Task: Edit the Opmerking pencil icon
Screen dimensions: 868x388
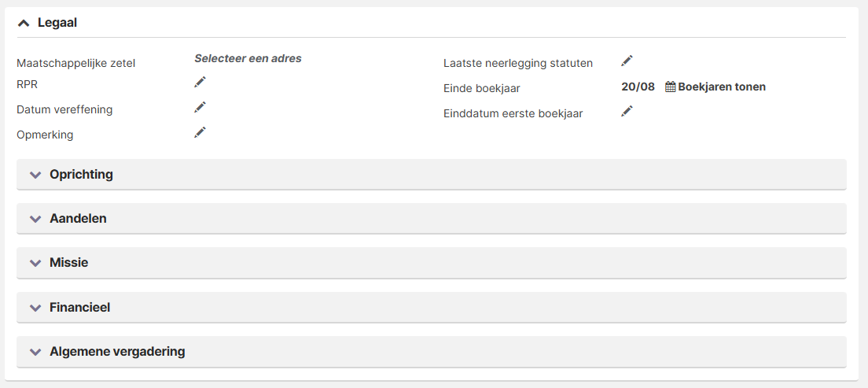Action: click(200, 132)
